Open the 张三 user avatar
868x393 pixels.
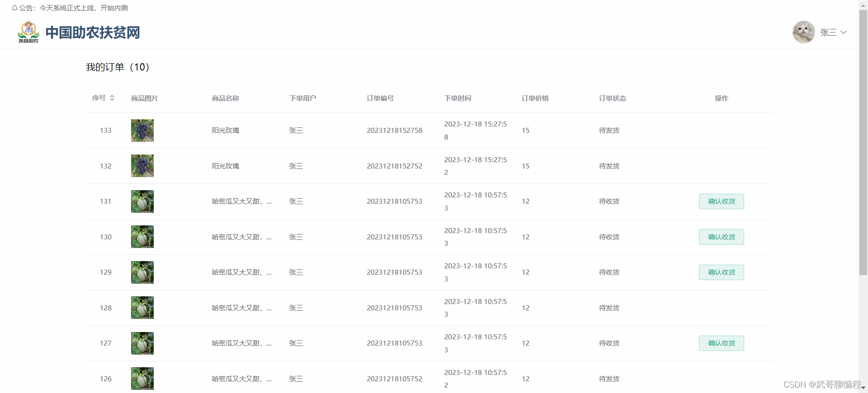803,32
